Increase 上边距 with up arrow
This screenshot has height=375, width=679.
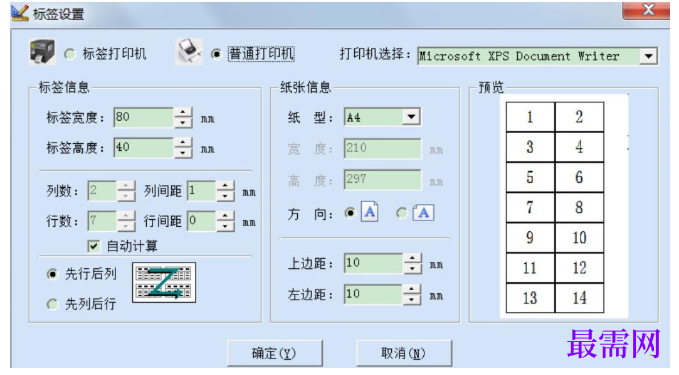click(x=412, y=258)
